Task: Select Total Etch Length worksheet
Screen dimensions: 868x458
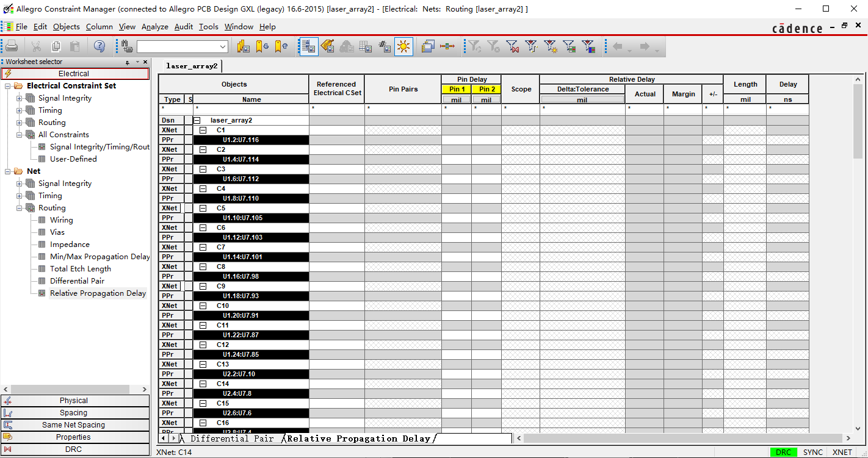Action: coord(81,269)
